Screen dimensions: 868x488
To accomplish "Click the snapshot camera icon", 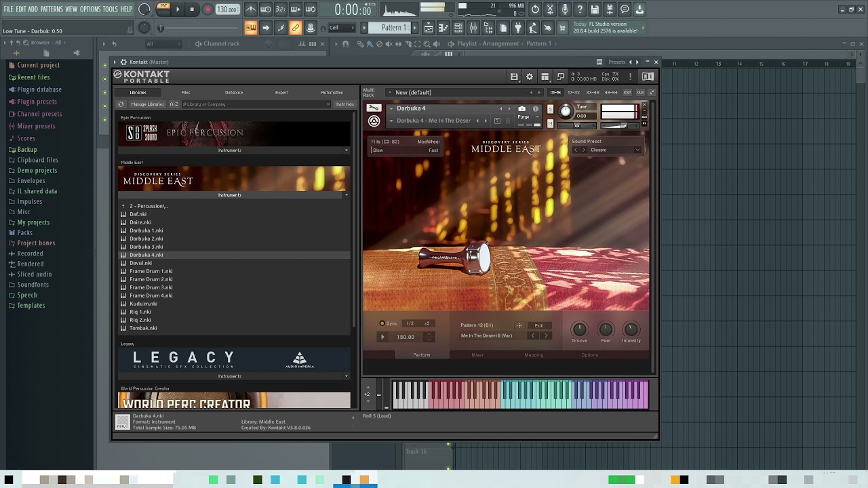I will point(521,108).
